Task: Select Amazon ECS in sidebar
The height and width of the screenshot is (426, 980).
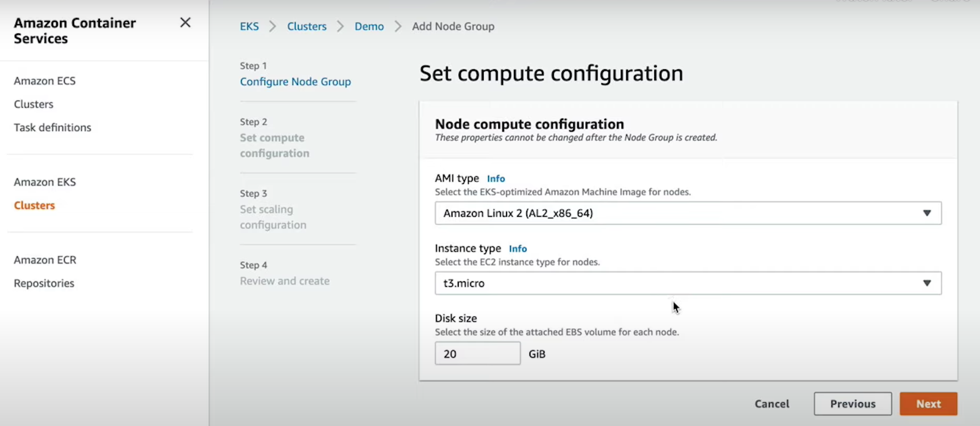Action: [45, 81]
